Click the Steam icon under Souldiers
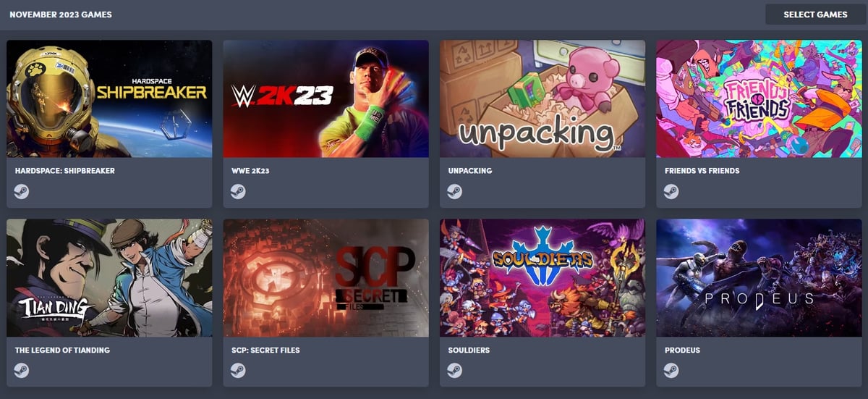The image size is (868, 399). click(x=455, y=370)
